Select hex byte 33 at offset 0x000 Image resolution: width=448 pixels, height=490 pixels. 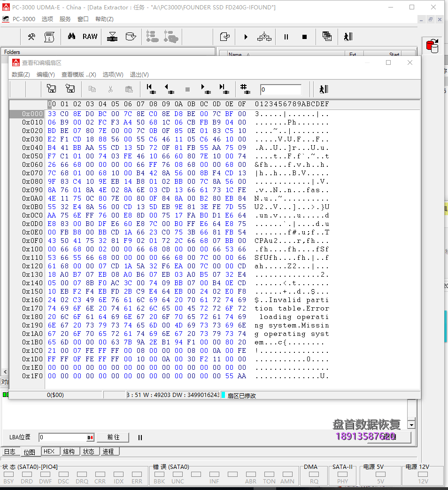click(x=52, y=114)
